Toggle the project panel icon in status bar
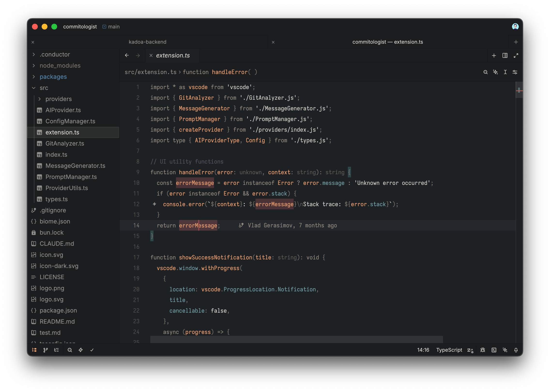 coord(34,350)
